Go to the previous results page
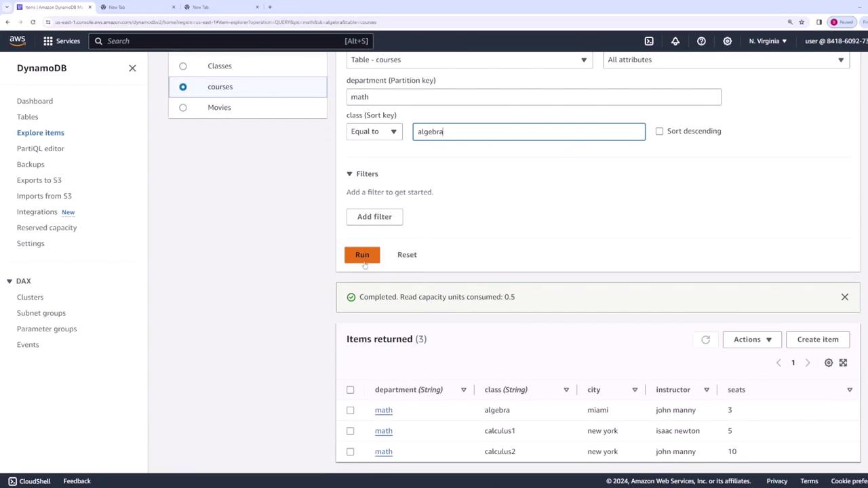 click(778, 363)
